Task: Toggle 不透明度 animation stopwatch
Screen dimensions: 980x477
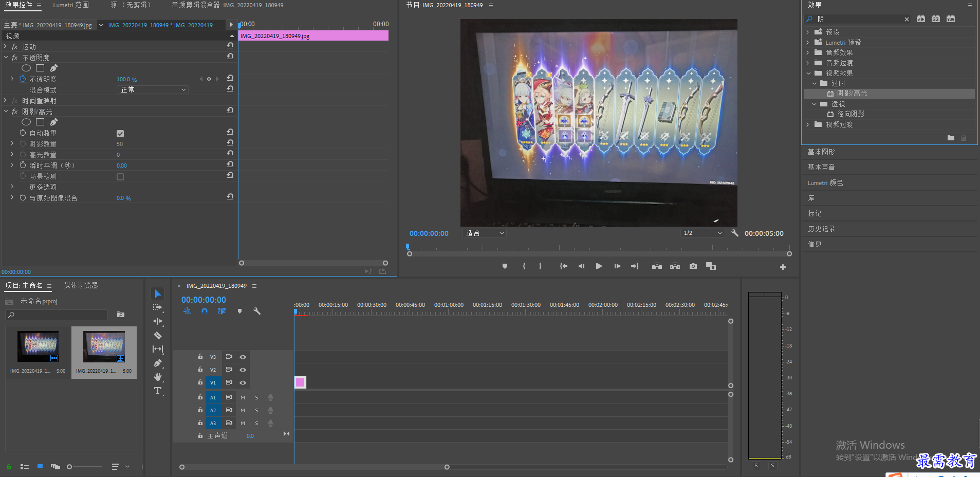Action: pyautogui.click(x=23, y=79)
